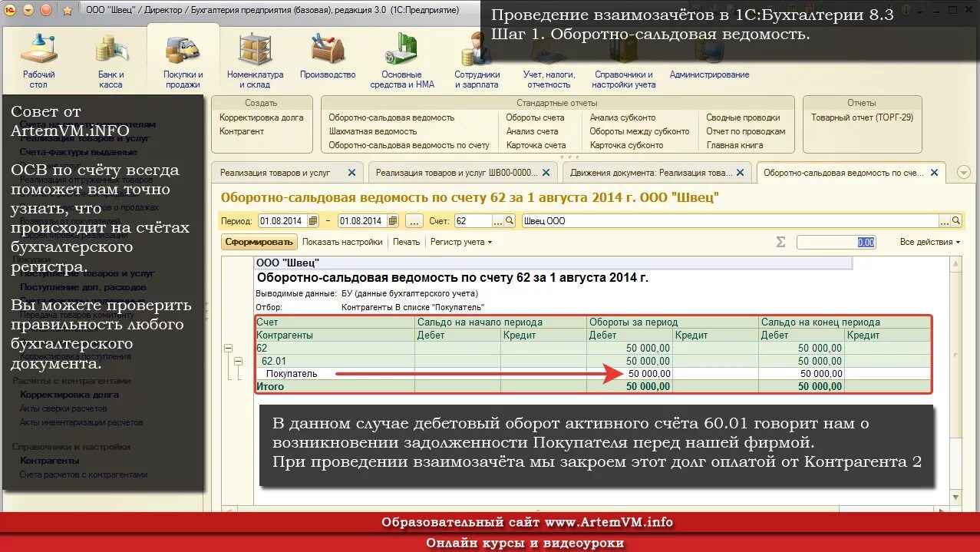This screenshot has width=980, height=552.
Task: Open Товарный отчет (ТОРГ-29)
Action: [x=863, y=117]
